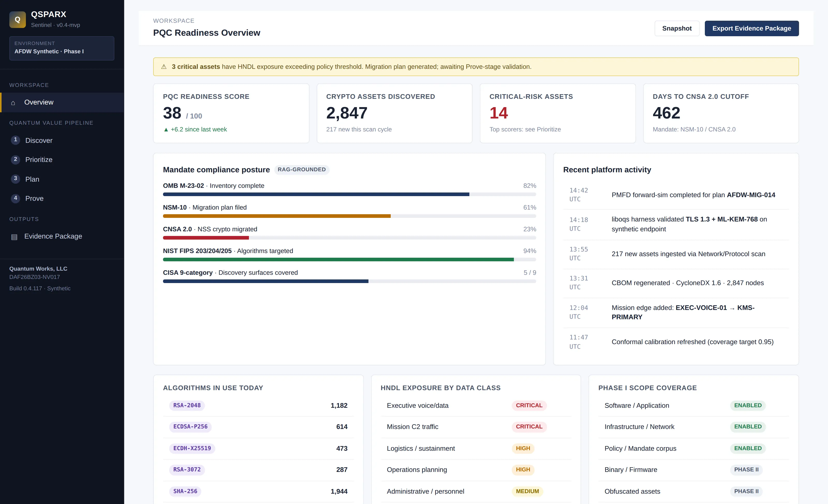Viewport: 828px width, 504px height.
Task: Click 'Top scorers: see Prioritize' text
Action: tap(525, 130)
